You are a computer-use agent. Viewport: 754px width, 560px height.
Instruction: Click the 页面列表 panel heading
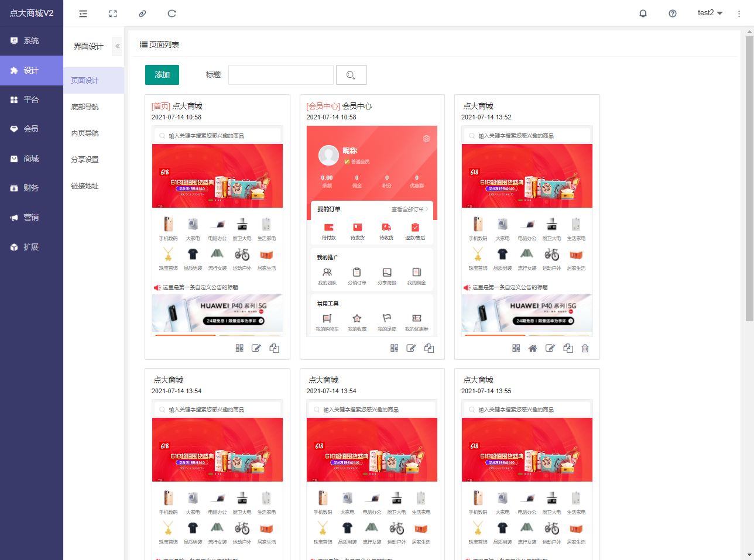click(159, 44)
